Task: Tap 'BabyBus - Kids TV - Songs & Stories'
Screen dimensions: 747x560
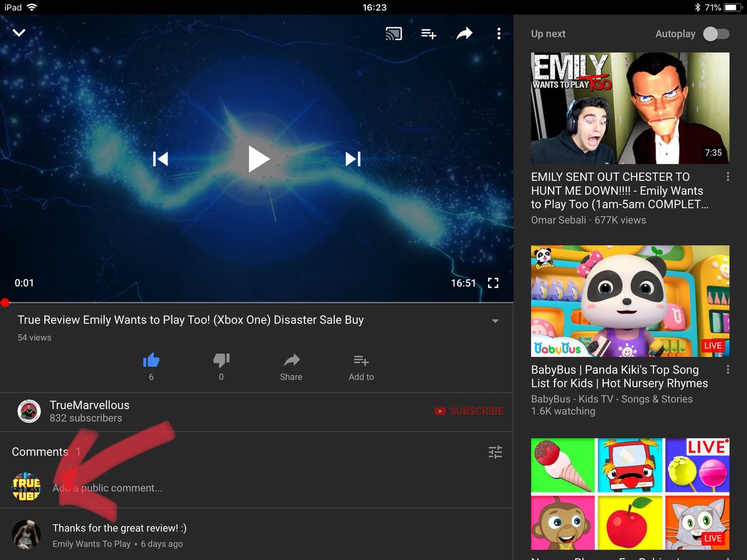Action: coord(612,399)
